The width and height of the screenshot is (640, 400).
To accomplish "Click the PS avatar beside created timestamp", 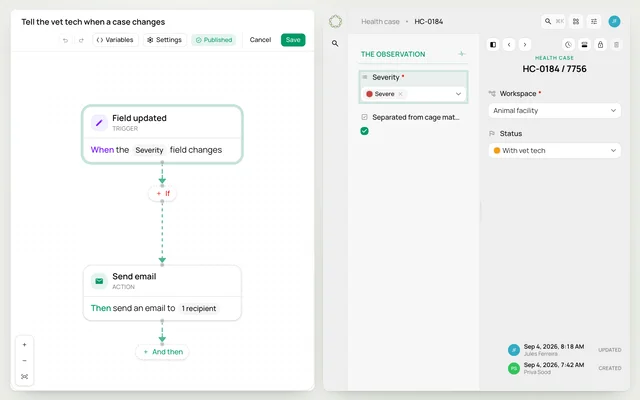I will click(x=514, y=368).
